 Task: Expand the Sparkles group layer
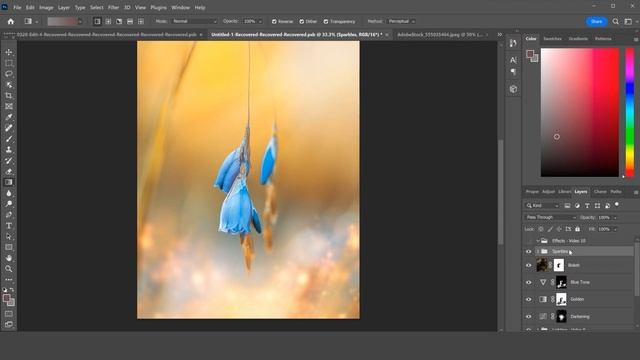[x=538, y=251]
